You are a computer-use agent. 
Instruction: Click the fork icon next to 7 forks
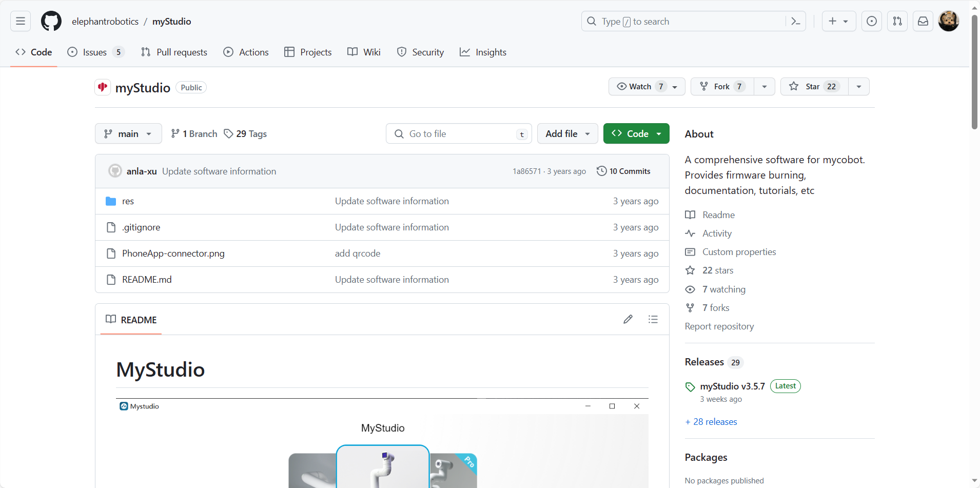click(690, 308)
